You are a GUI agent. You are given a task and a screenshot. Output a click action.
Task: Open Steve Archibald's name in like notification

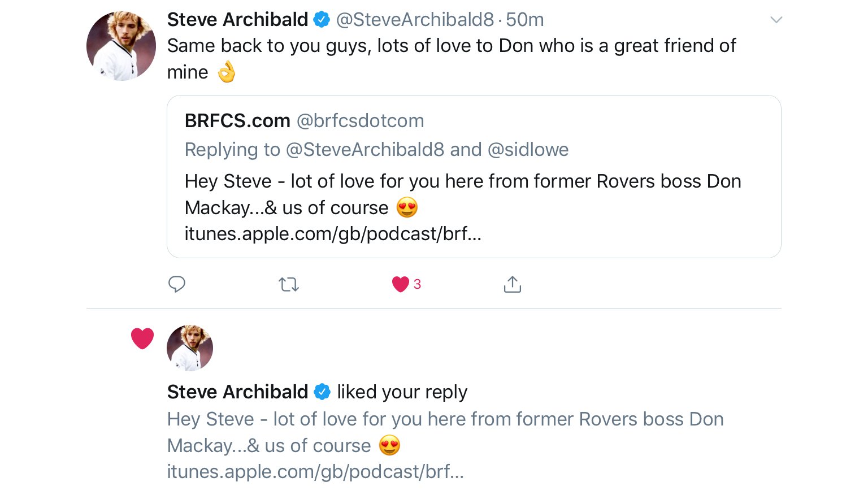(x=237, y=392)
